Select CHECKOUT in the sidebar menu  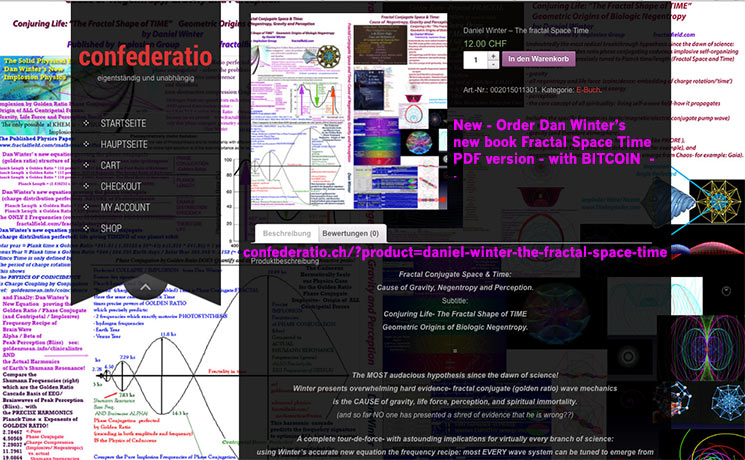(x=121, y=186)
